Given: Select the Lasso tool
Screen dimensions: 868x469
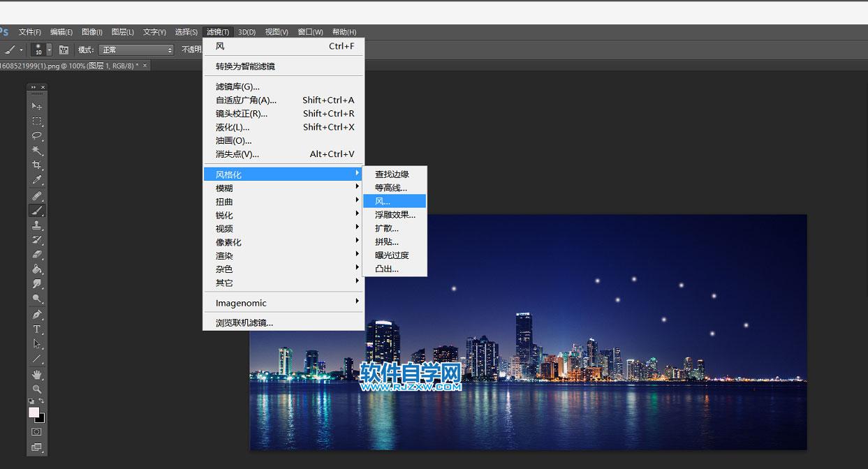Looking at the screenshot, I should 36,136.
